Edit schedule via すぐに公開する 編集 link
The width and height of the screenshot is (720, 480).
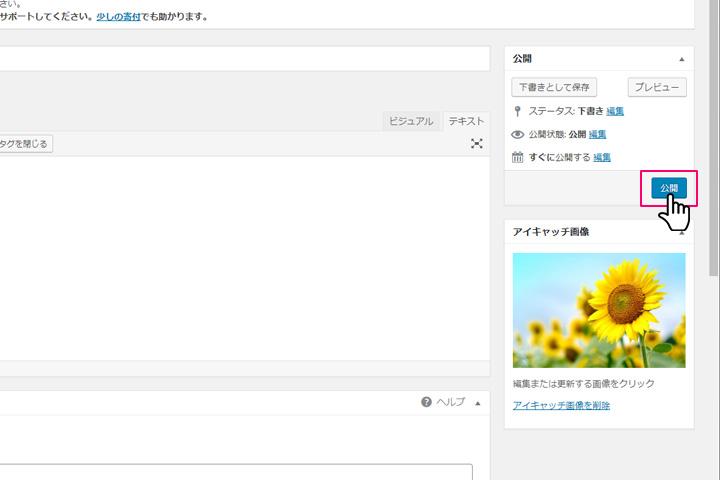602,157
